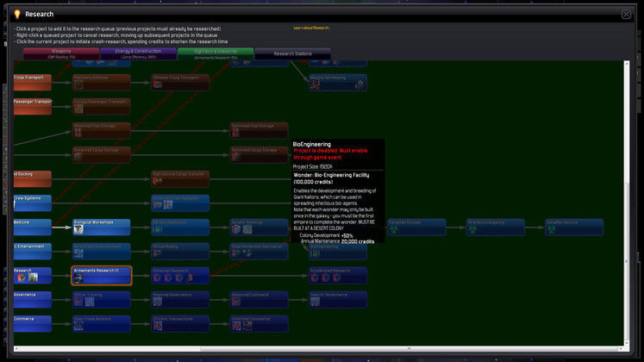Screen dimensions: 644x362
Task: Click the Targeted Viruses biohazard icon
Action: click(393, 230)
